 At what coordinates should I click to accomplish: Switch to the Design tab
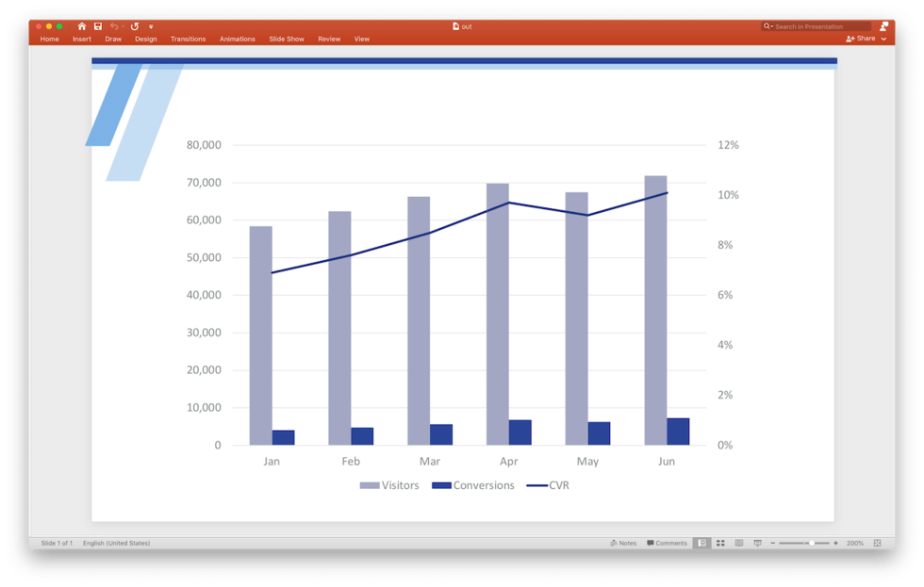pos(145,39)
